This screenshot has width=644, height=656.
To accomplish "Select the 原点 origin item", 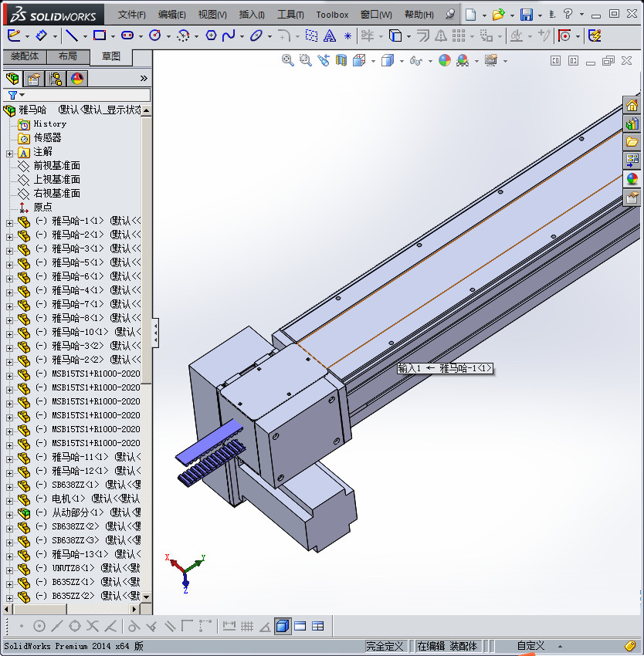I will [x=42, y=207].
